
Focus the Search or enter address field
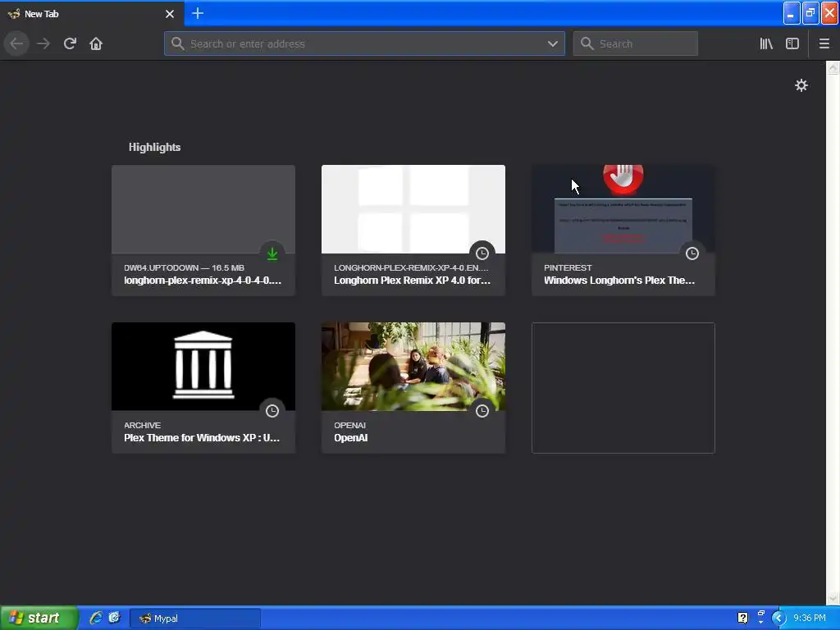(x=364, y=43)
